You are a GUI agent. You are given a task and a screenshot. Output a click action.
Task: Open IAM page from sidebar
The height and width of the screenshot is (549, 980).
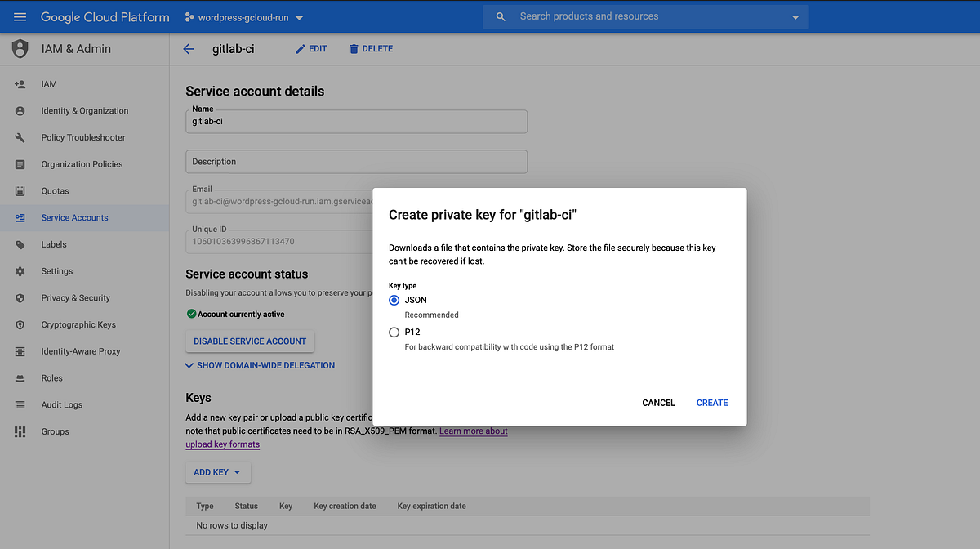(84, 84)
